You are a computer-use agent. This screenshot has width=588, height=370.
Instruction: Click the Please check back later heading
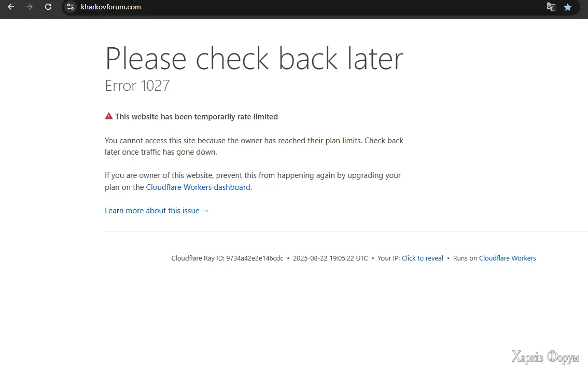(x=254, y=59)
